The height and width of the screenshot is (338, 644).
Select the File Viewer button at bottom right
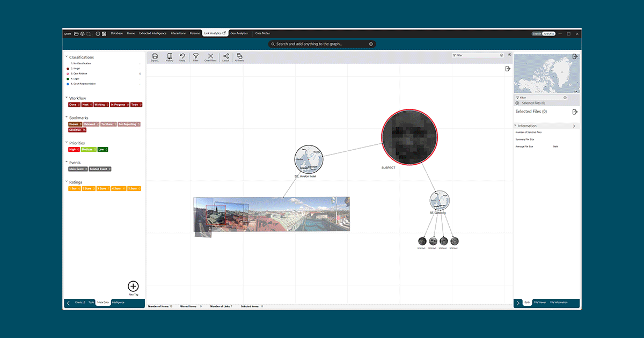(x=540, y=303)
